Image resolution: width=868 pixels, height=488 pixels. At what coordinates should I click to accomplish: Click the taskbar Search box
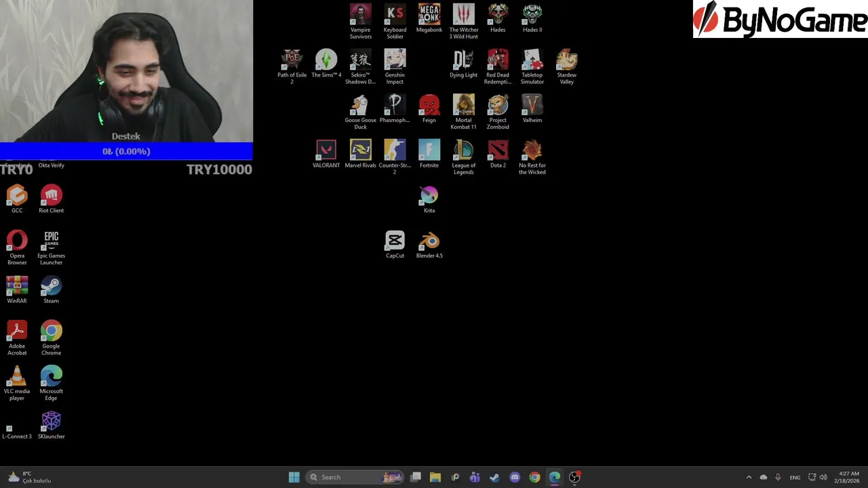coord(355,477)
